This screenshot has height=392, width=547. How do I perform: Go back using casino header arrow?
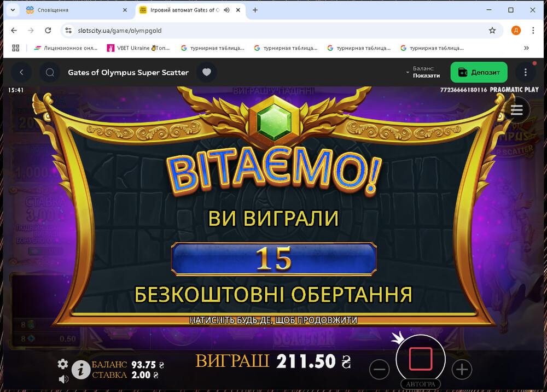[x=21, y=72]
